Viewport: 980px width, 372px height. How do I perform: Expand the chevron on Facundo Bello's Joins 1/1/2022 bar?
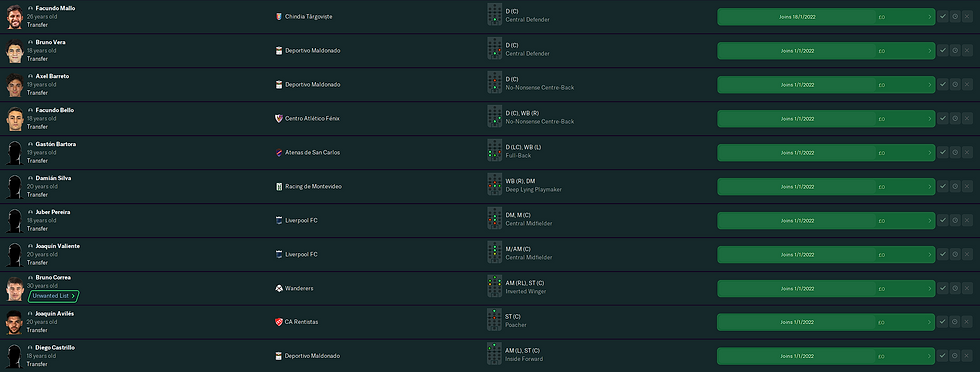point(929,119)
